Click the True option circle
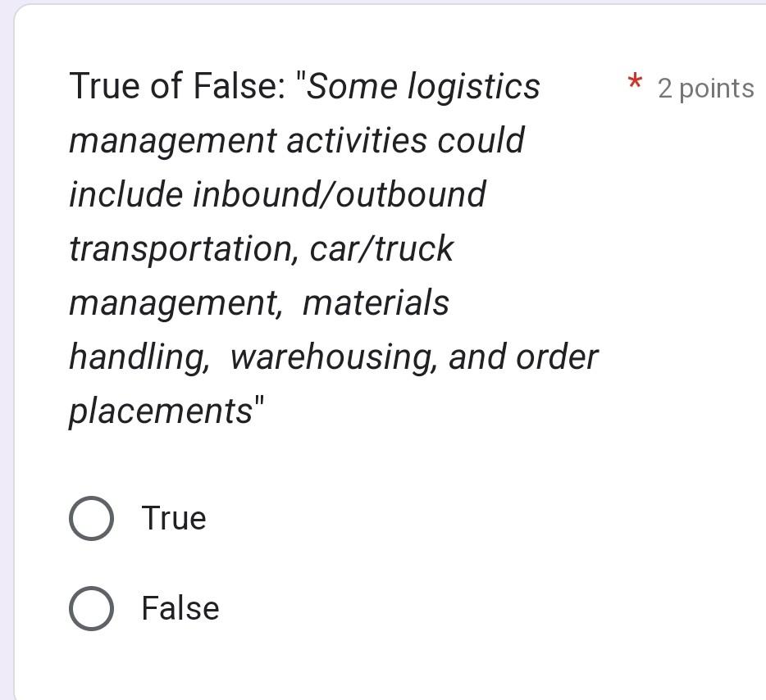 [x=91, y=517]
